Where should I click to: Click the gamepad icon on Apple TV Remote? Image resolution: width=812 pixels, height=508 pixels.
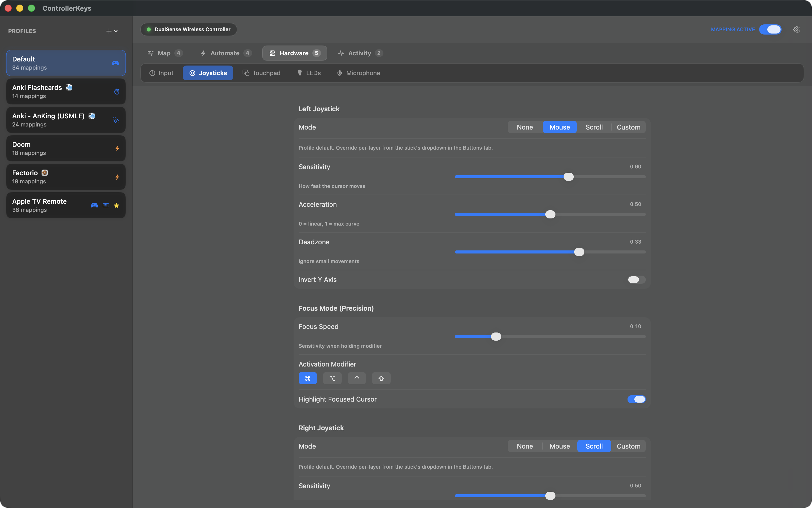pos(94,205)
